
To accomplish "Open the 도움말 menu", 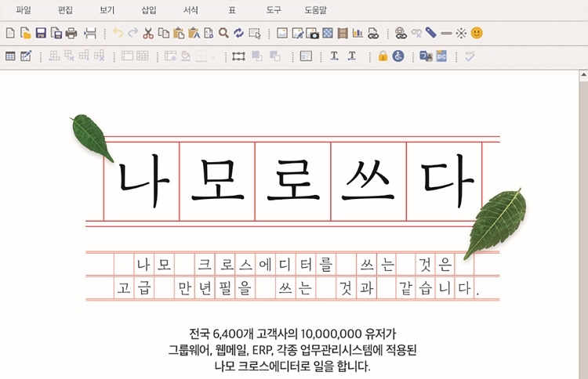I will (x=315, y=10).
